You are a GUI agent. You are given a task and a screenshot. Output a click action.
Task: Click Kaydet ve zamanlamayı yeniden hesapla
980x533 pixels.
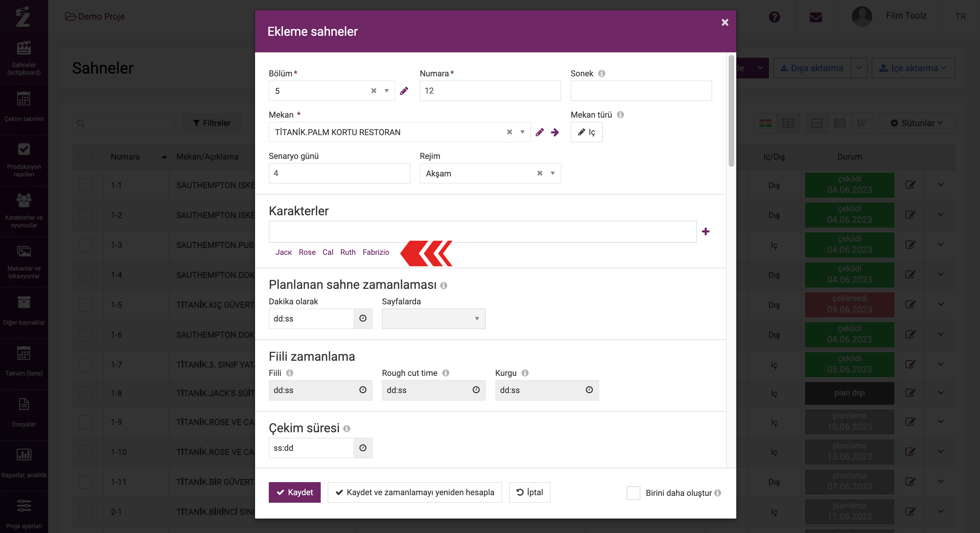tap(415, 492)
